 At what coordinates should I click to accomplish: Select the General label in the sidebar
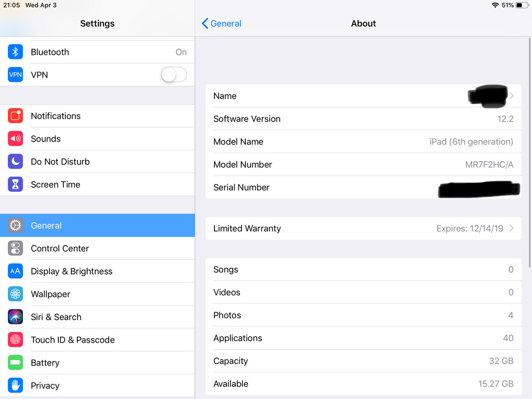point(46,225)
